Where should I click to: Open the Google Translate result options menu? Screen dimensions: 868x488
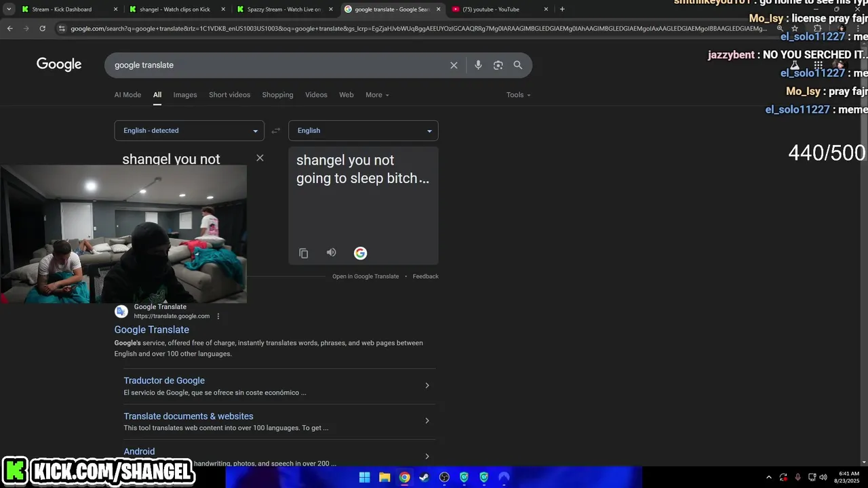coord(218,316)
